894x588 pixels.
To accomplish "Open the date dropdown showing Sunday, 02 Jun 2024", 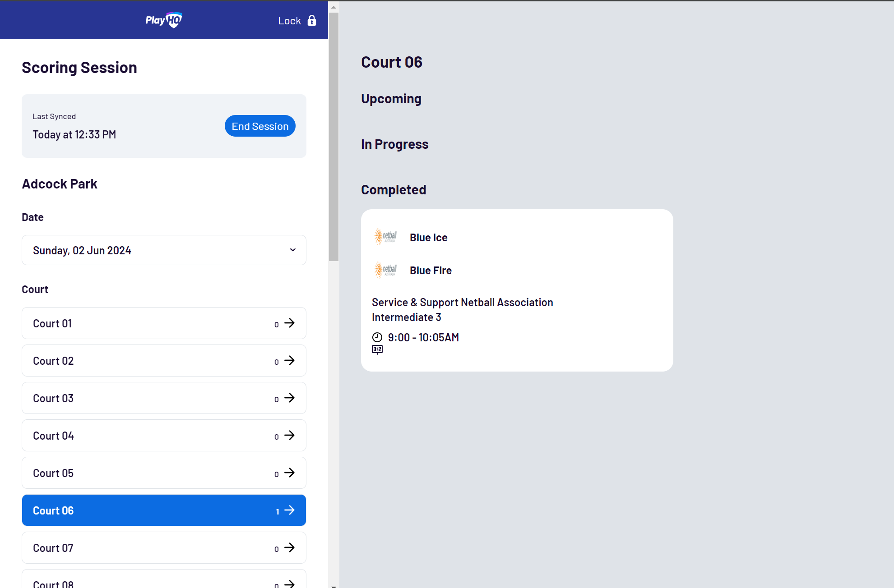I will pos(164,250).
